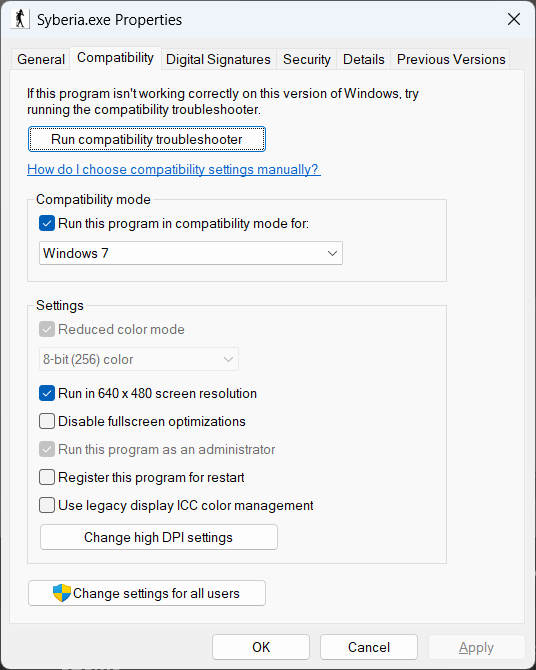Switch to the General tab
The image size is (536, 670).
[41, 59]
